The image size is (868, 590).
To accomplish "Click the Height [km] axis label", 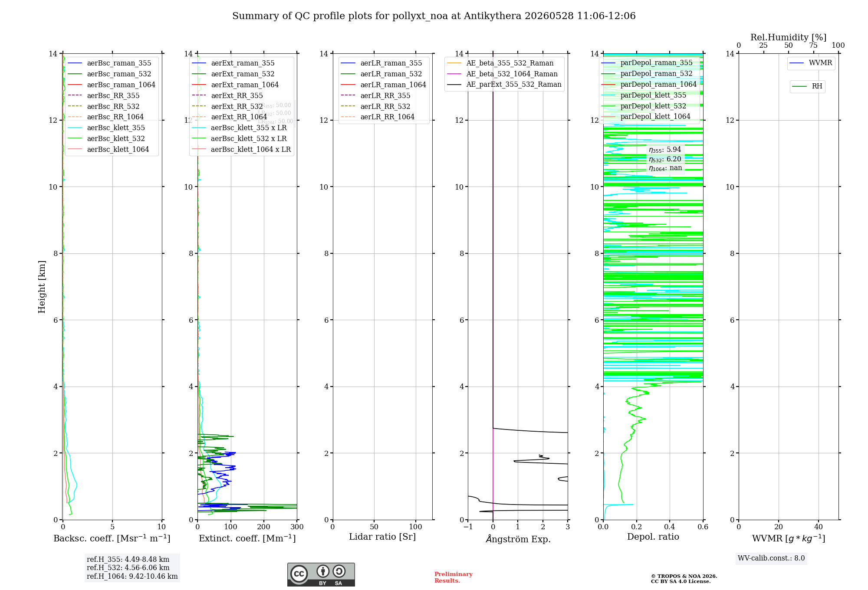I will (42, 287).
